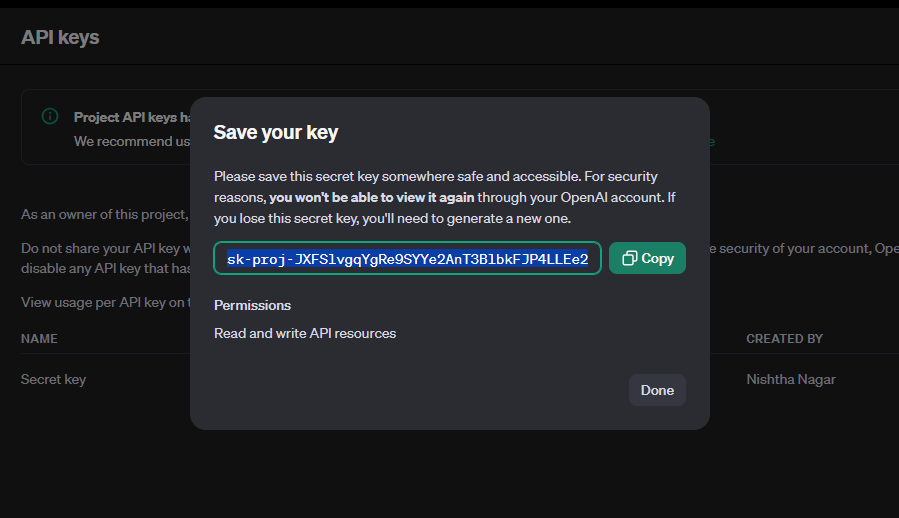Viewport: 899px width, 518px height.
Task: Click the 'We recommend' banner description text
Action: (132, 141)
